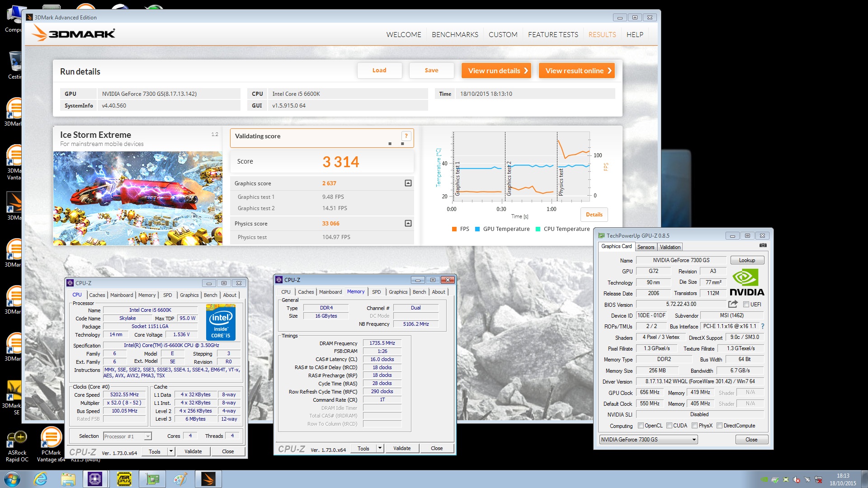Click the taskbar clock showing 18:13
The image size is (868, 488).
click(x=843, y=479)
